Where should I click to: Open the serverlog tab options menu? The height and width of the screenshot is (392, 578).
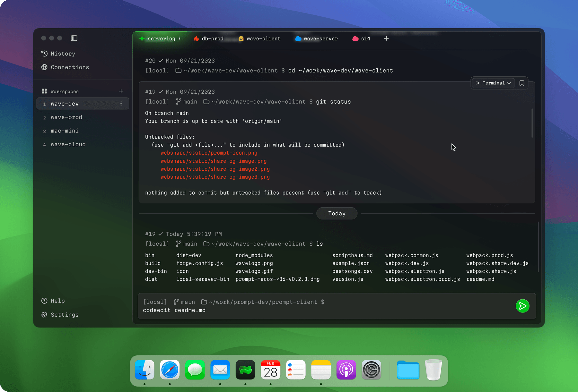pos(180,38)
